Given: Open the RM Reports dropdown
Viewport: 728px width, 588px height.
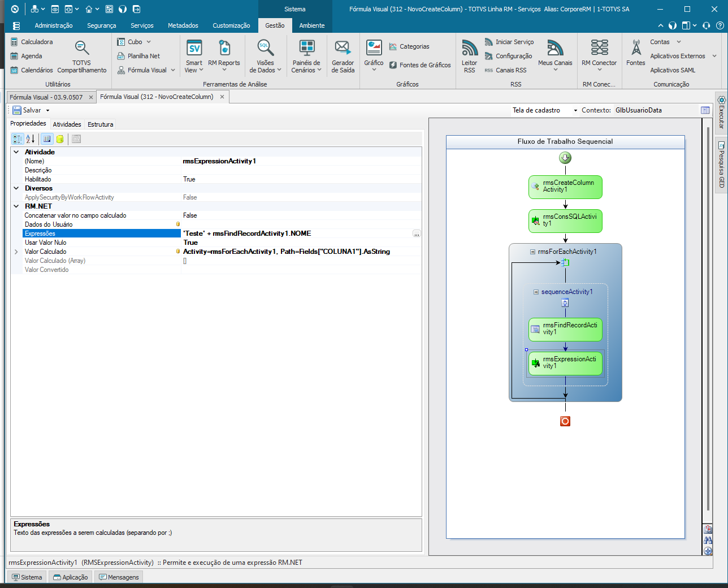Looking at the screenshot, I should click(x=224, y=56).
